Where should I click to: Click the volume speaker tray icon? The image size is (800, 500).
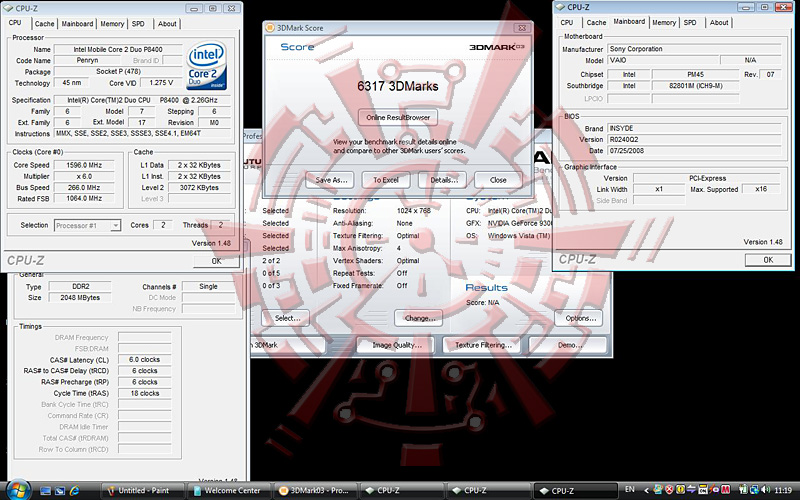[765, 489]
